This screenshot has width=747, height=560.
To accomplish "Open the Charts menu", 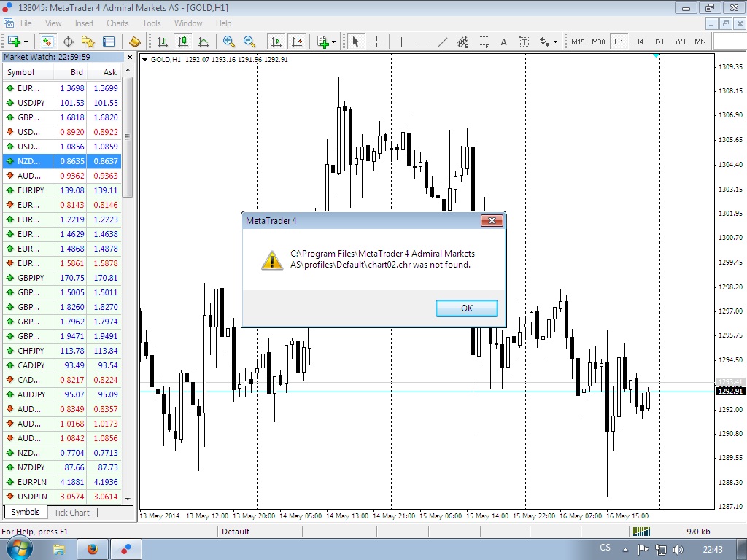I will (117, 23).
